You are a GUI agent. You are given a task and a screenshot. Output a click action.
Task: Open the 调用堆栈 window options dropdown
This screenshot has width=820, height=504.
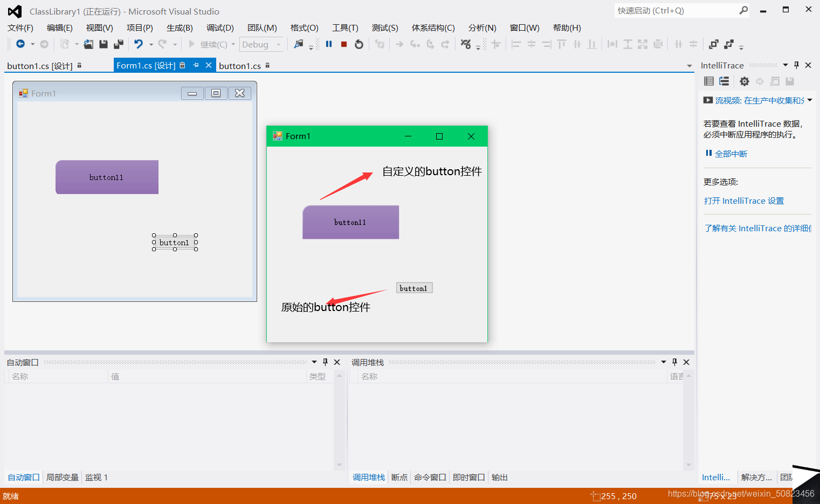point(664,362)
